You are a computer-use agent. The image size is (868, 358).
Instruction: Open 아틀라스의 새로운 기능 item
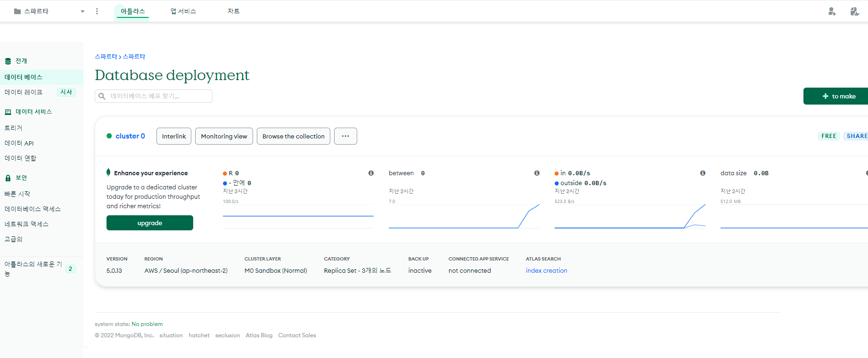[33, 269]
